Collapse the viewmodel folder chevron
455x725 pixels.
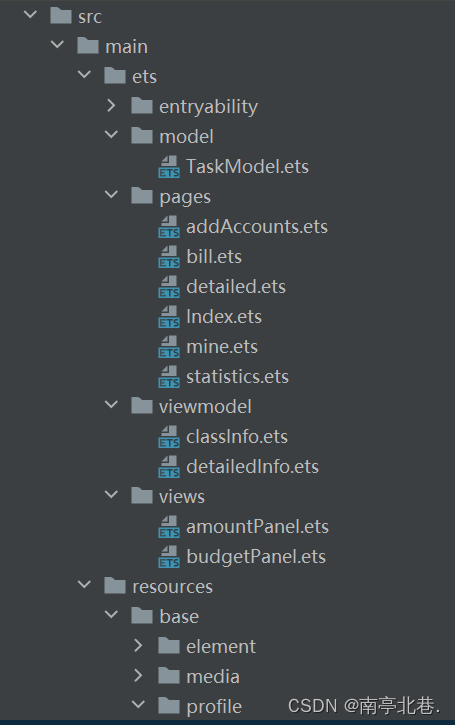[111, 405]
